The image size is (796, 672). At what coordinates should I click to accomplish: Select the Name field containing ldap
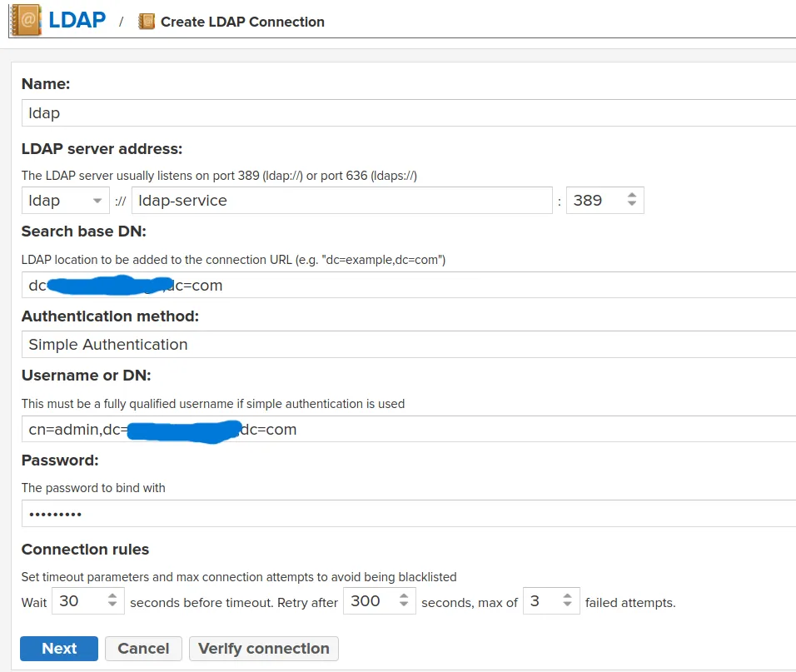point(333,112)
